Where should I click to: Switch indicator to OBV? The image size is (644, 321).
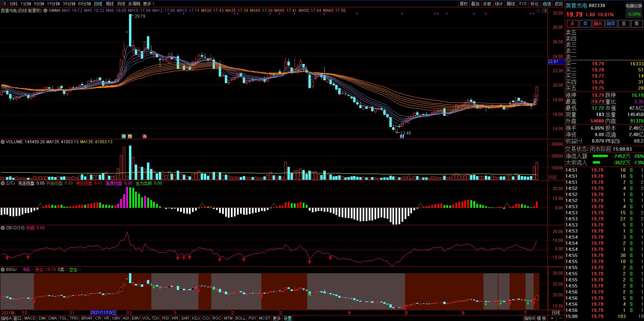coord(116,318)
